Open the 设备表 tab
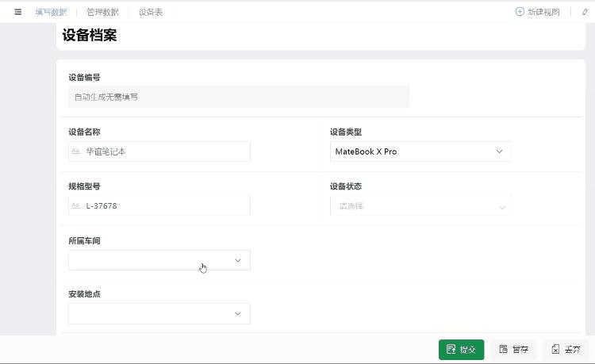 point(151,12)
